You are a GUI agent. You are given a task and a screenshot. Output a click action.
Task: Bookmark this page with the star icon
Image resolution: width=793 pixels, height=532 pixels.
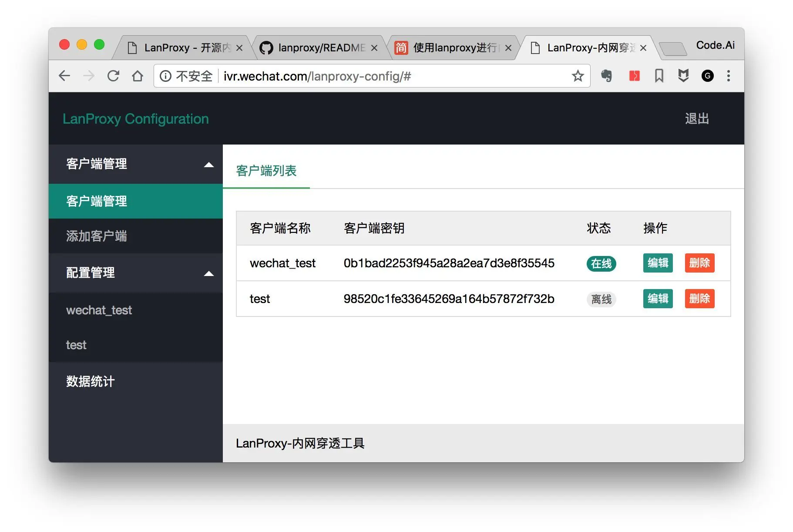pos(578,76)
